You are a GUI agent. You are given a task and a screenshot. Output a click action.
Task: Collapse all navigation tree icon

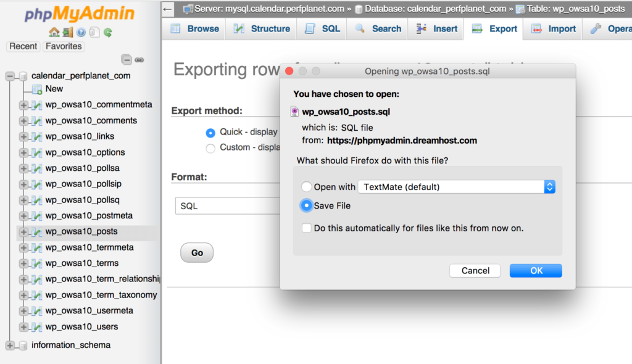click(127, 60)
